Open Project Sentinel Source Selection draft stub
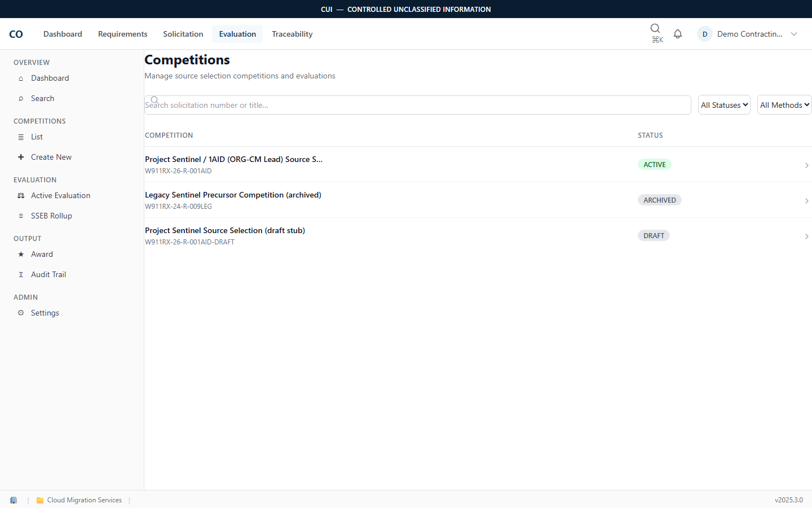Screen dimensions: 812x508 click(x=478, y=235)
